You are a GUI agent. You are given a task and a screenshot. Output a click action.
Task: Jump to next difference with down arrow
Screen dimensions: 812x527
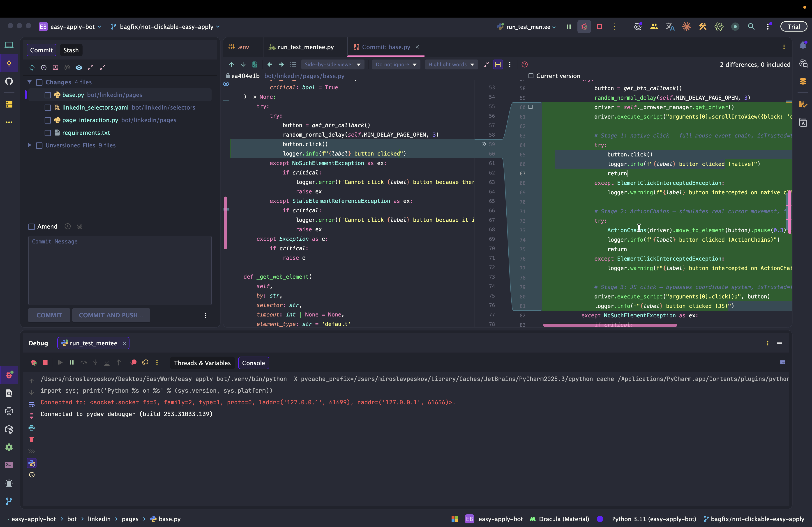pos(243,64)
